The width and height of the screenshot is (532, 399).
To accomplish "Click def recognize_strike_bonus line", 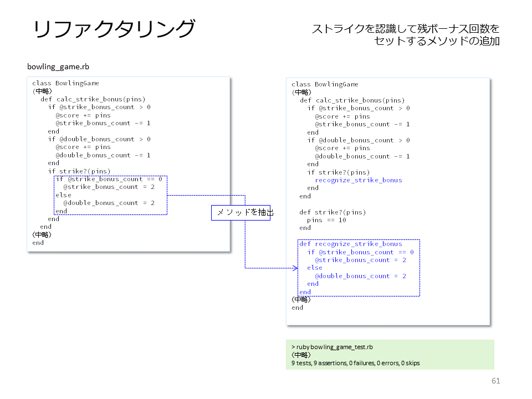I will click(350, 244).
